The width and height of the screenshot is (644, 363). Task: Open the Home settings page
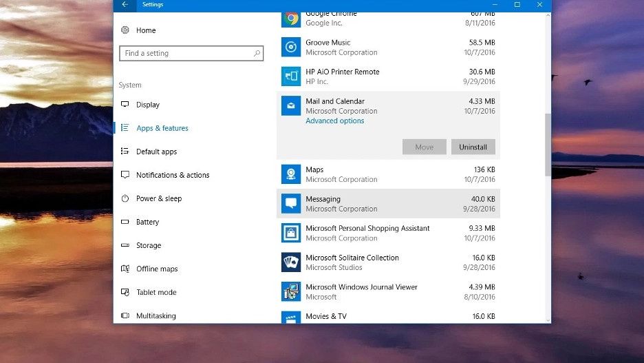pos(146,30)
